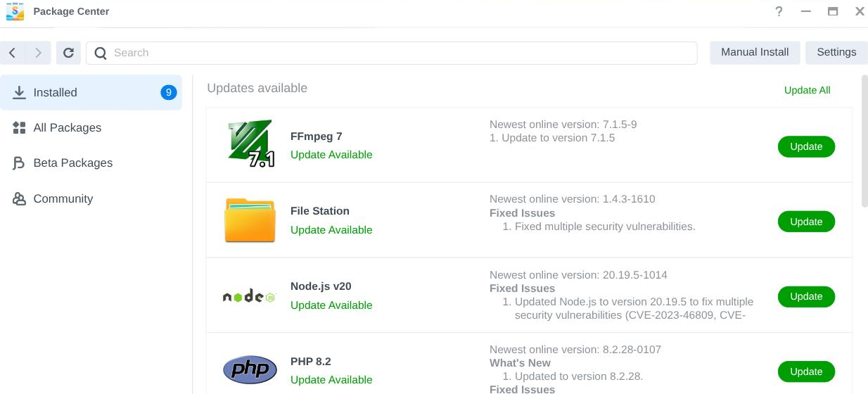Click 'Newest online version: 20.19.5-1014' text
This screenshot has height=394, width=868.
(x=578, y=275)
